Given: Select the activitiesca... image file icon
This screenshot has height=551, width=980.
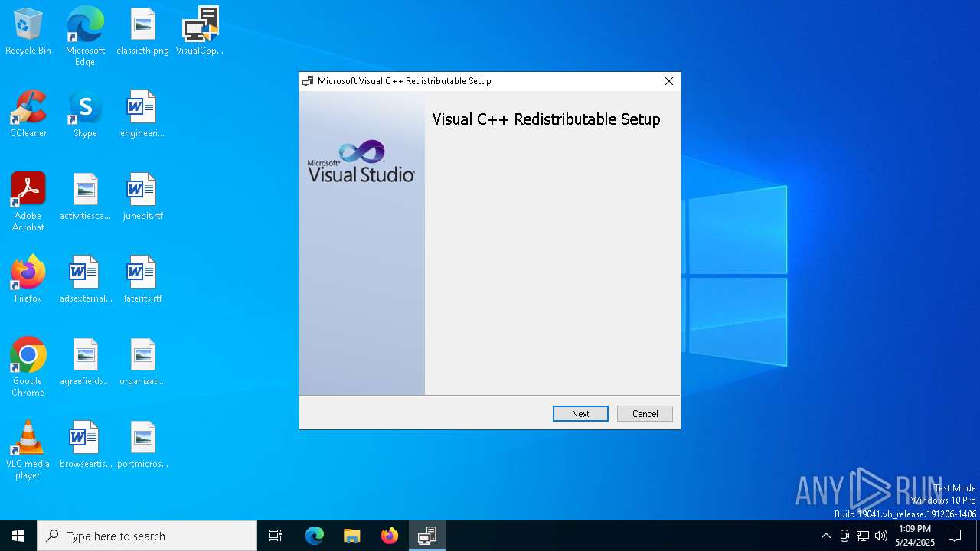Looking at the screenshot, I should (x=85, y=197).
